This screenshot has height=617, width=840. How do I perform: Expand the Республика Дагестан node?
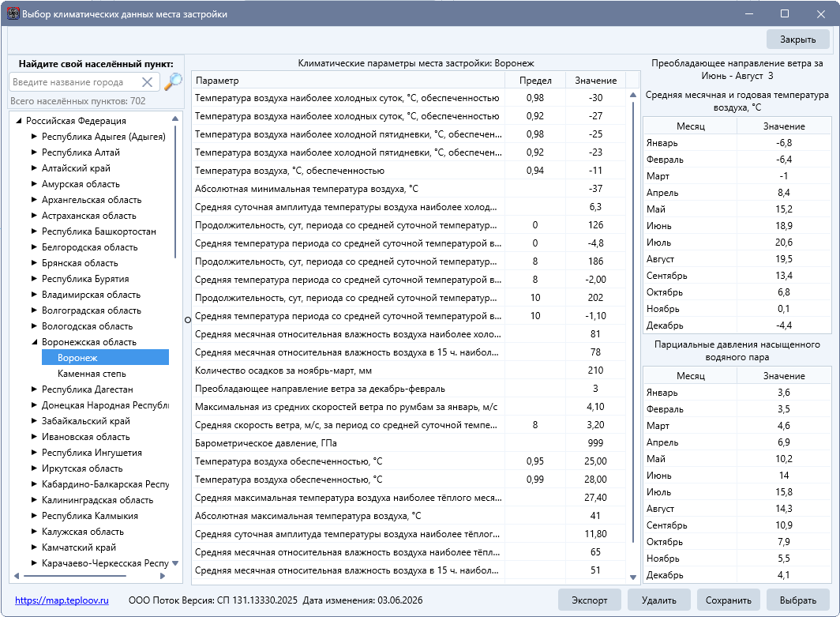click(34, 389)
